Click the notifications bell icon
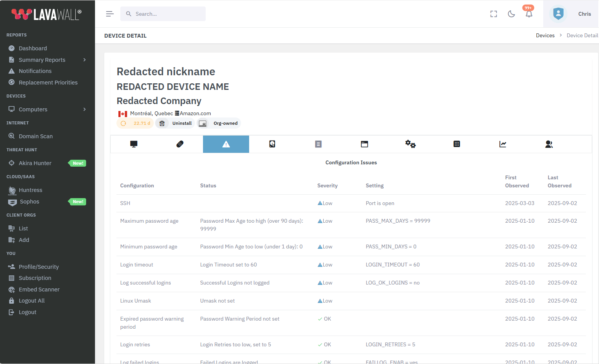Screen dimensions: 599x364 point(529,14)
